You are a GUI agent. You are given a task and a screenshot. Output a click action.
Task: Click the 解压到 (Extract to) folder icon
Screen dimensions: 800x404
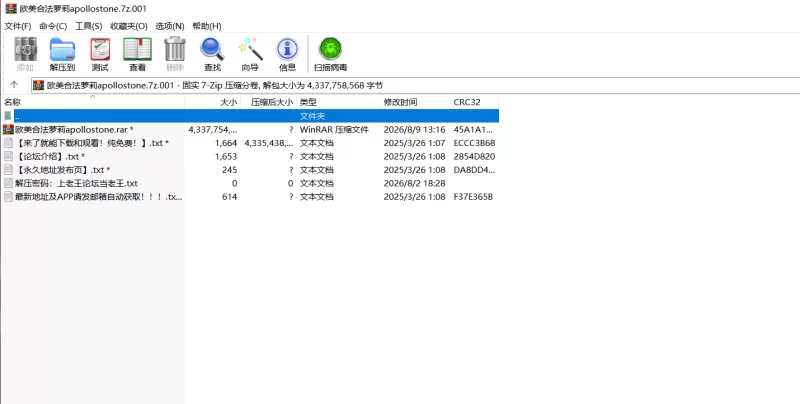coord(62,49)
